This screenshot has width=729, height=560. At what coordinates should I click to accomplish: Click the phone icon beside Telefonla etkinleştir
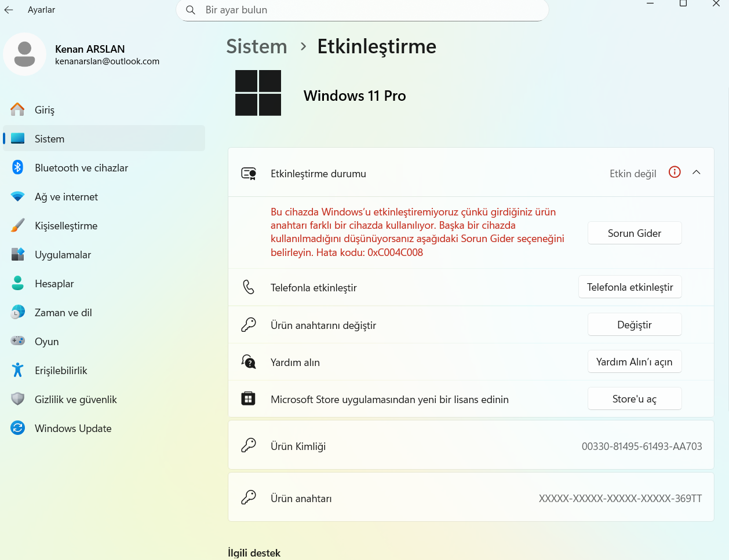click(x=249, y=287)
